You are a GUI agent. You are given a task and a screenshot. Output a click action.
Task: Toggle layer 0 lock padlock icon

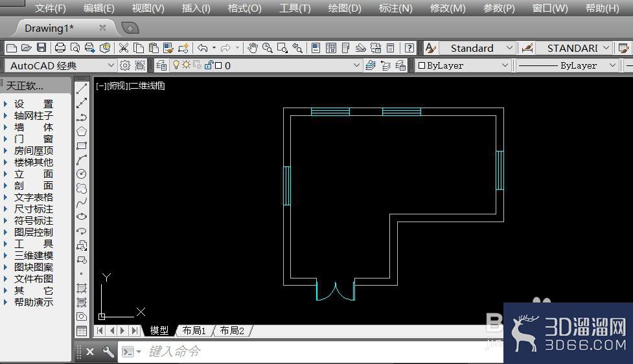pyautogui.click(x=209, y=65)
